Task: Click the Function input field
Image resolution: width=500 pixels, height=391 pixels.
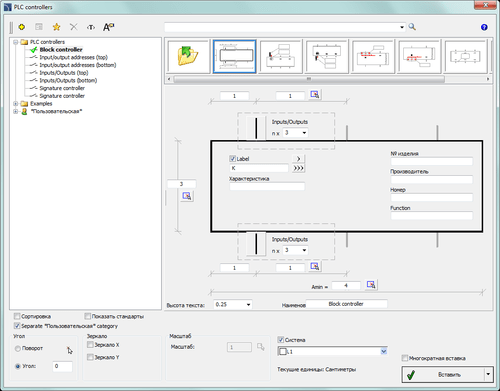Action: 432,216
